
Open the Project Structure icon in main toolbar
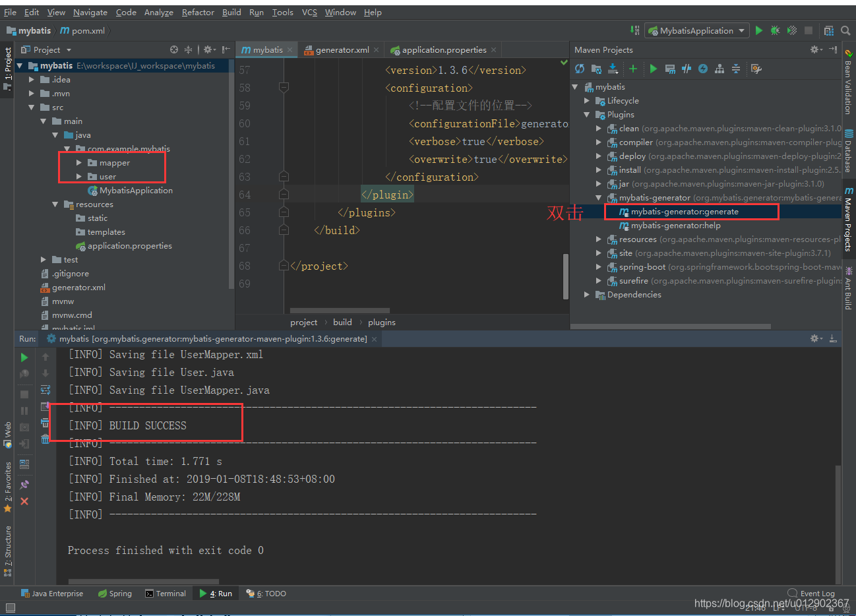(x=829, y=30)
